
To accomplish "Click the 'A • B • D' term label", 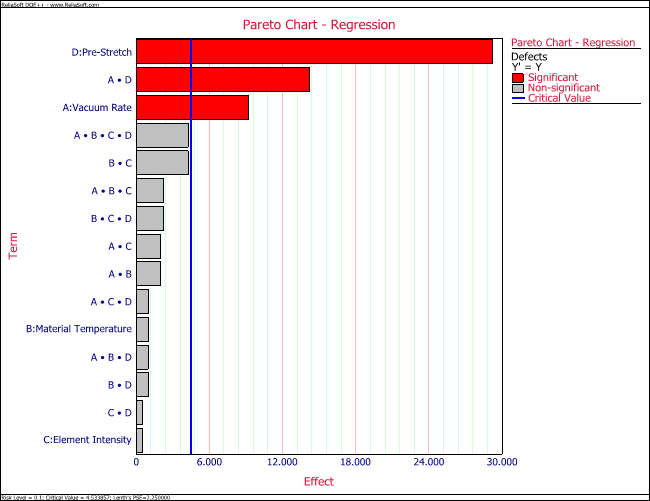I will 111,357.
